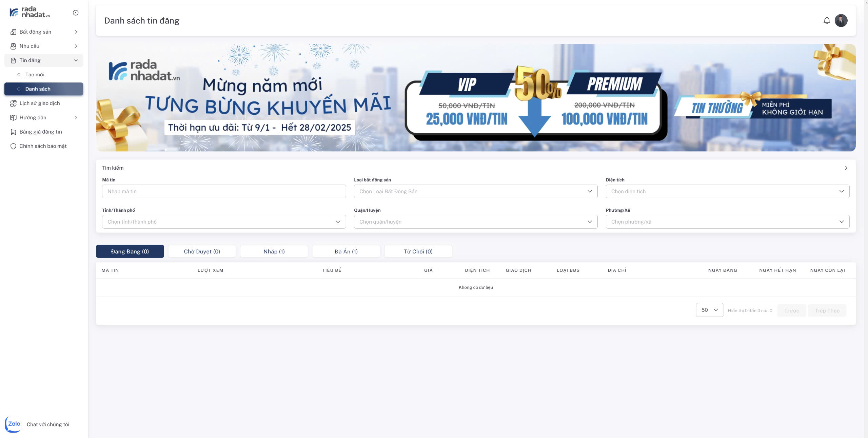Expand the Bất động sản menu
The width and height of the screenshot is (868, 438).
pyautogui.click(x=44, y=32)
